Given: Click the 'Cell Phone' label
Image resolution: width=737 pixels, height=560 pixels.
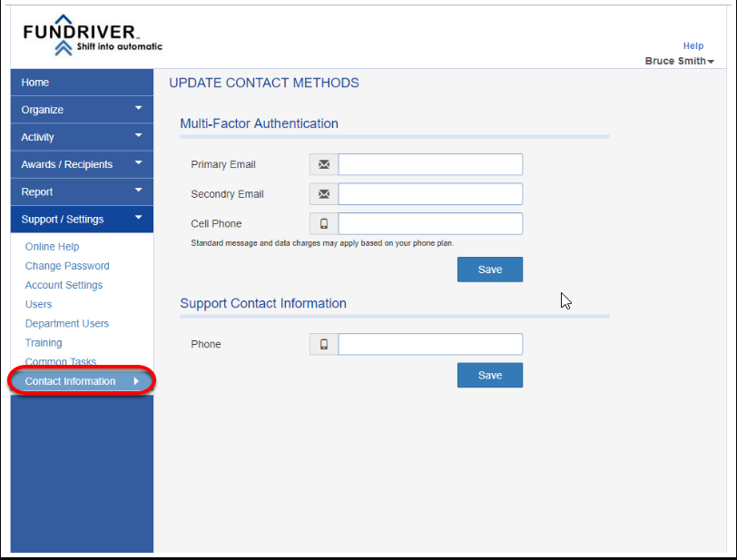Looking at the screenshot, I should point(216,224).
